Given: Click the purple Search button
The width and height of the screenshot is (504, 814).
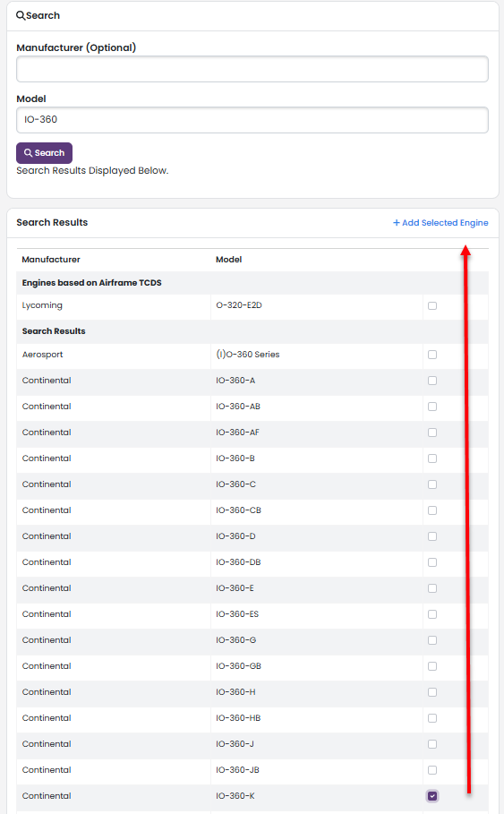Looking at the screenshot, I should (44, 153).
